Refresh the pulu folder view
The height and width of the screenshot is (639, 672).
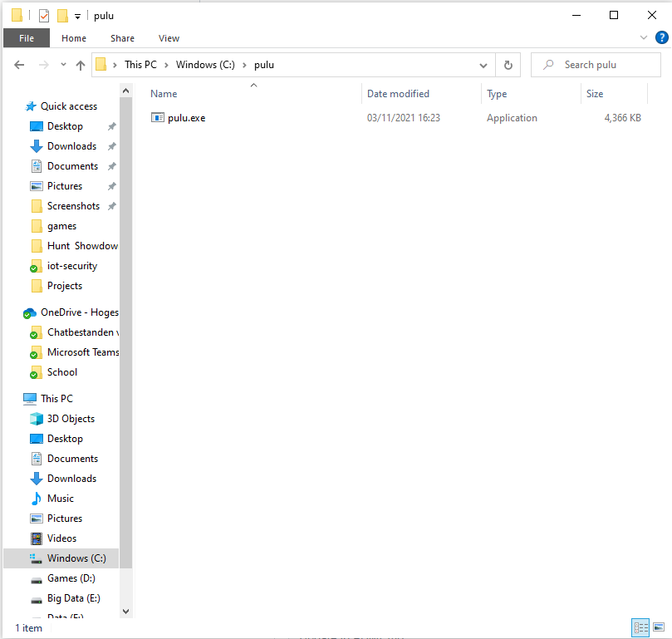tap(508, 65)
